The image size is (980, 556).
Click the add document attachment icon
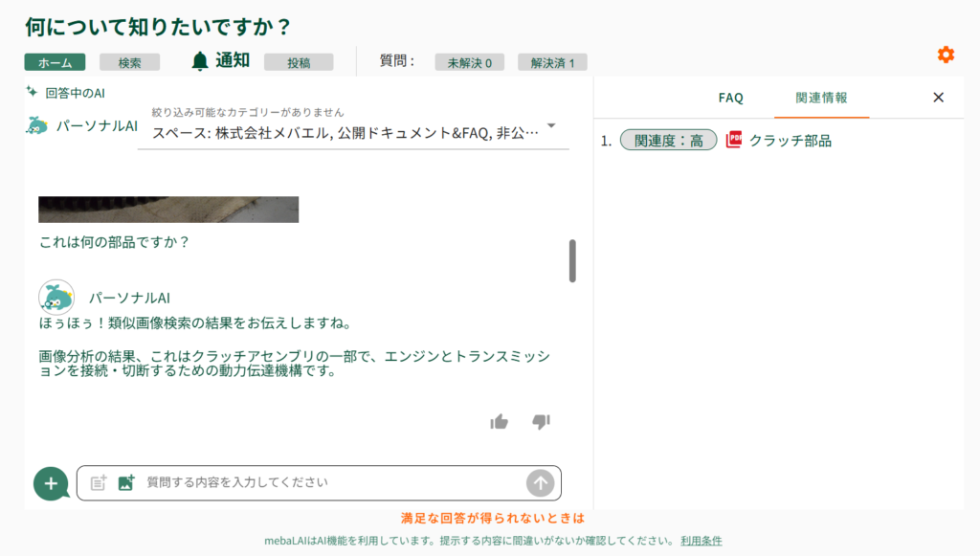click(x=99, y=483)
